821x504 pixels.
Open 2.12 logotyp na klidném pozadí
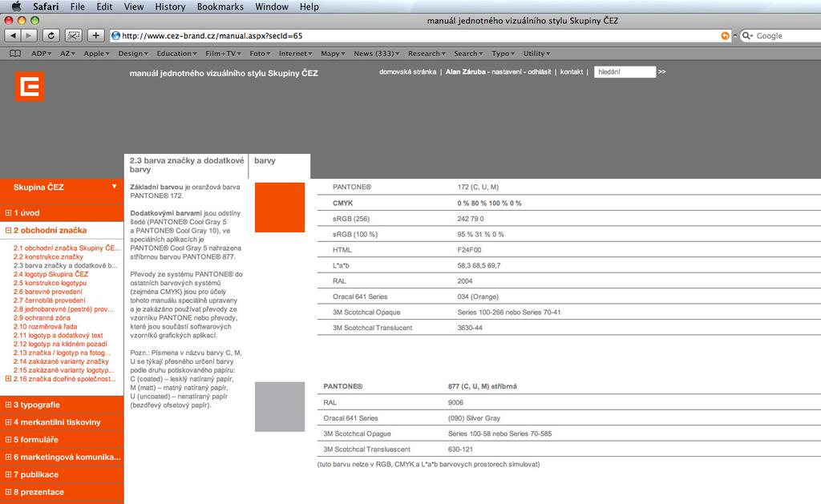click(60, 344)
